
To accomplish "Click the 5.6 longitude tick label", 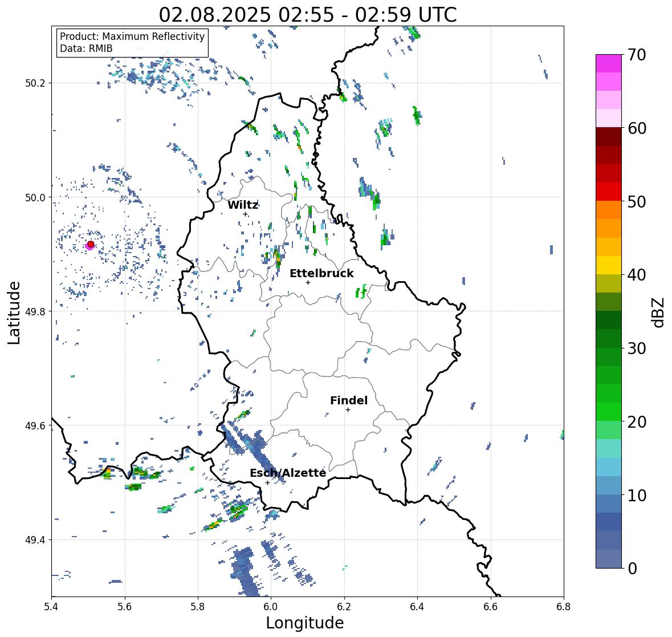I will coord(125,607).
